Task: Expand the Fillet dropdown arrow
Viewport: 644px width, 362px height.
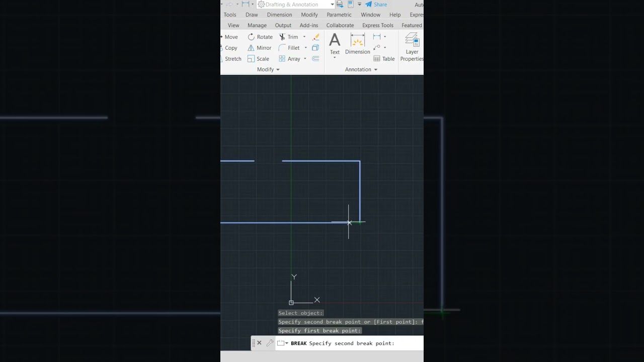Action: click(x=305, y=48)
